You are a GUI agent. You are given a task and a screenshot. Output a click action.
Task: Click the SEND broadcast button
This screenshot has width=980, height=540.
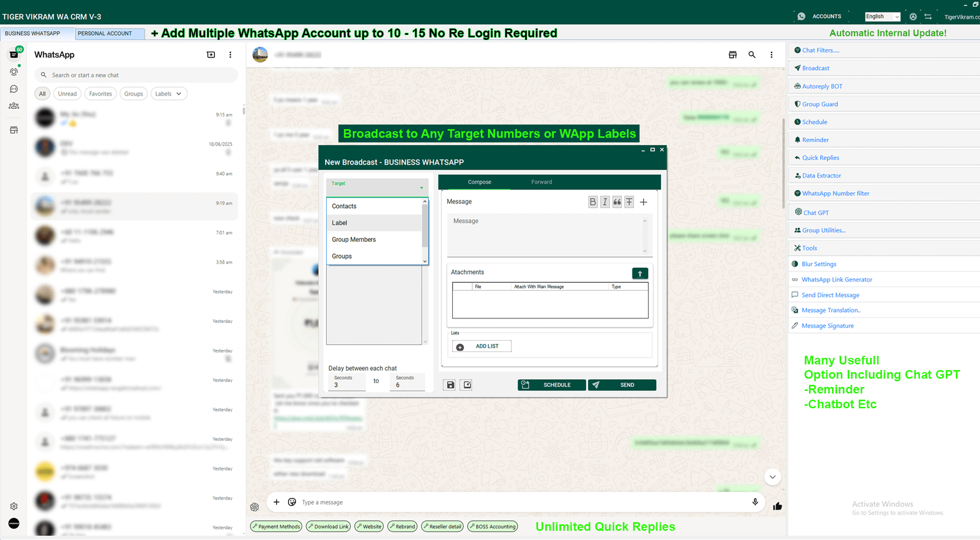pos(622,385)
